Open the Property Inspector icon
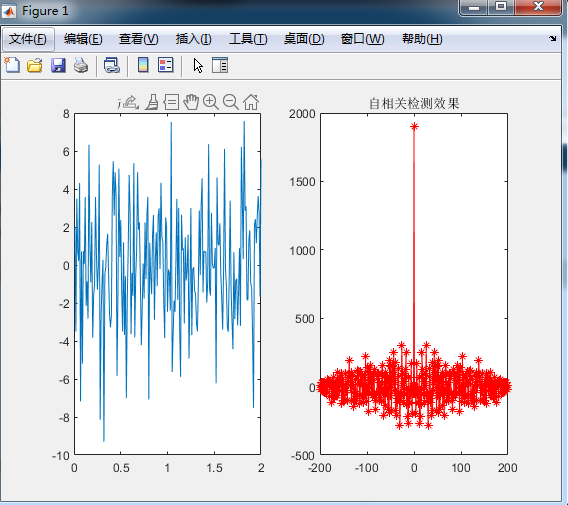 tap(220, 66)
